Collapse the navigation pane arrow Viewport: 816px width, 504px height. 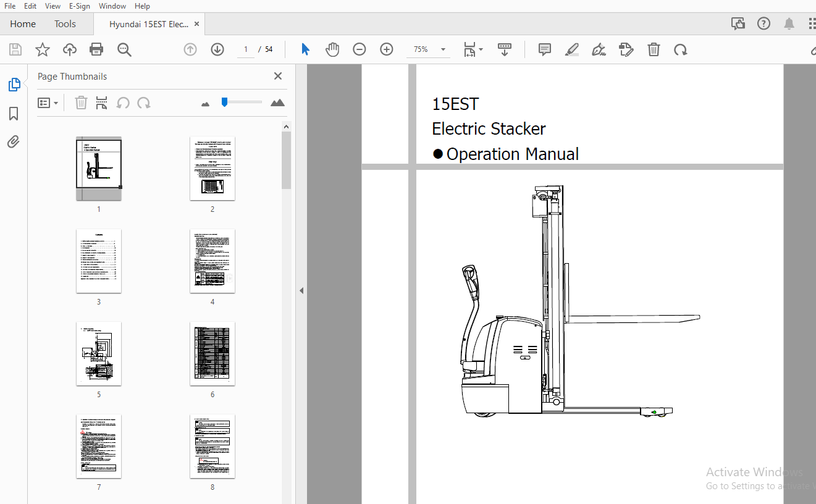(301, 290)
